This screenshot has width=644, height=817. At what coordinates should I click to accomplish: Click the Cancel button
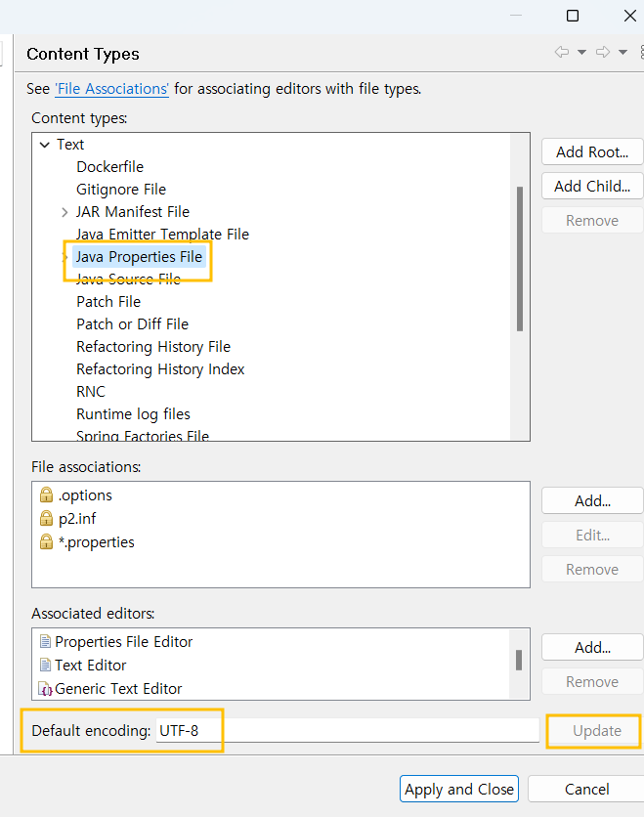[x=586, y=789]
